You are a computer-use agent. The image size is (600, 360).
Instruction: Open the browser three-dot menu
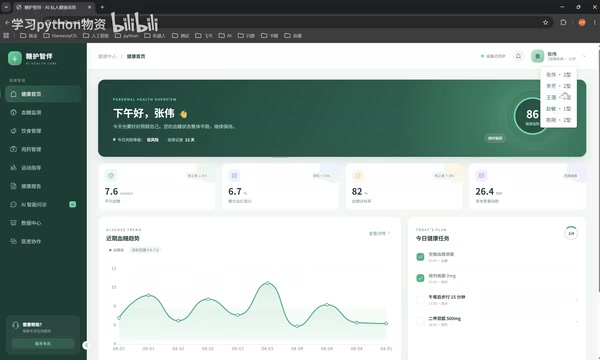point(595,23)
